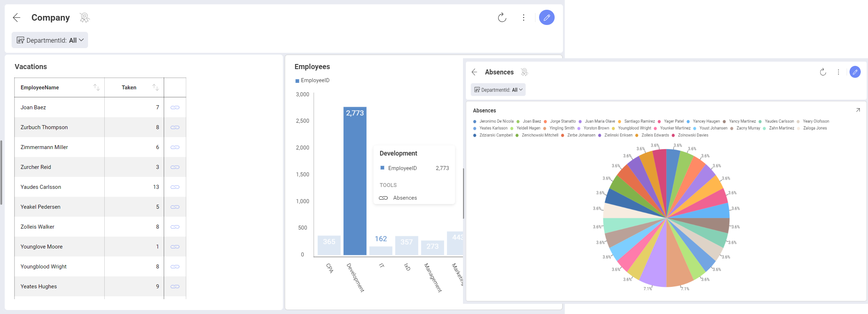
Task: Open the Absences link in the Development tooltip
Action: tap(398, 198)
